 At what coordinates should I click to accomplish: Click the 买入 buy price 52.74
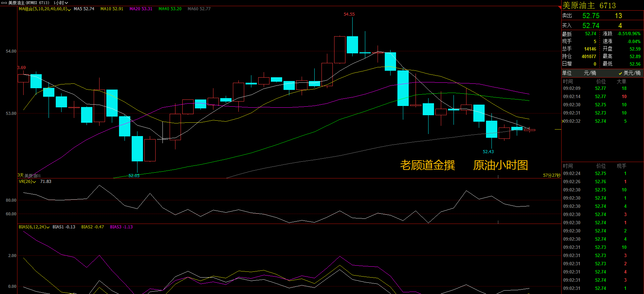coord(591,26)
